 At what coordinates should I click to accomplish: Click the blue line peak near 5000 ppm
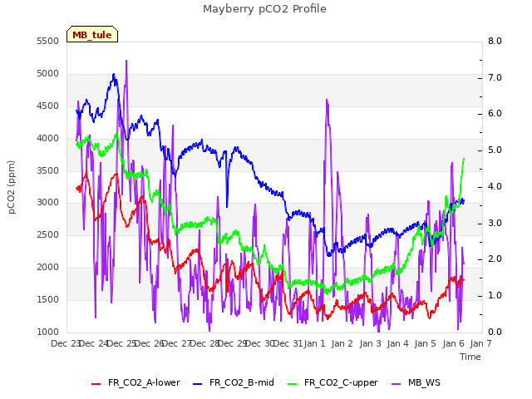(114, 74)
